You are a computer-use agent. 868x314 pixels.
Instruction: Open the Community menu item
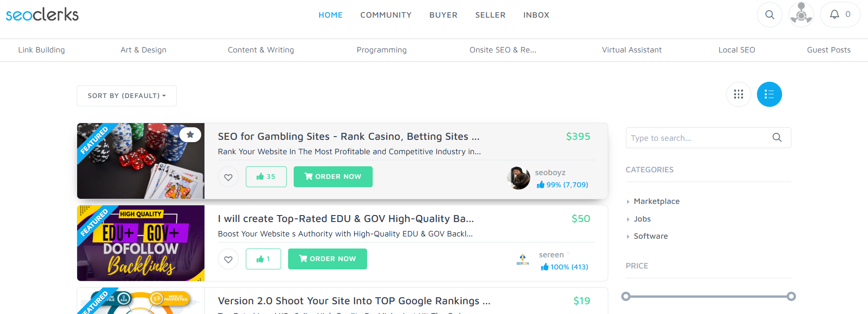[386, 15]
